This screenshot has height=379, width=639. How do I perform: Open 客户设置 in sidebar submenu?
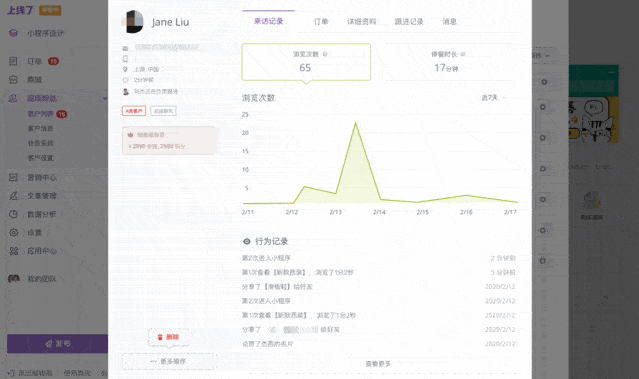click(x=40, y=158)
